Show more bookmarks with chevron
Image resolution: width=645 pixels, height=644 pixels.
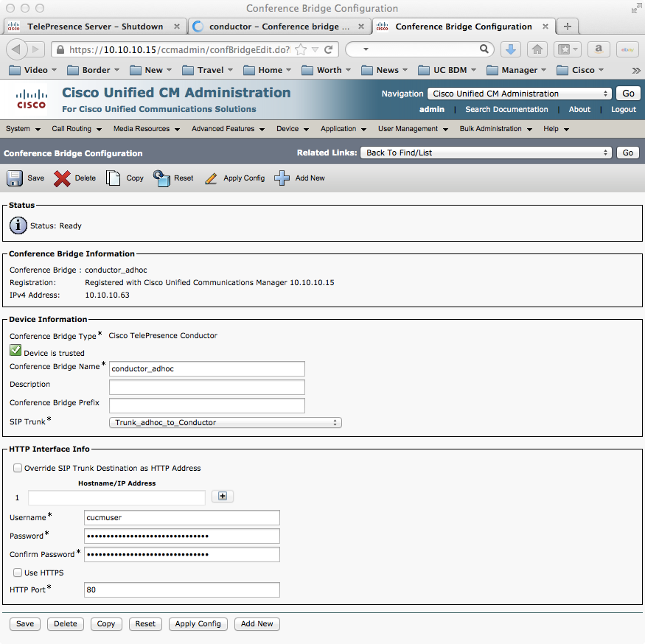click(636, 70)
